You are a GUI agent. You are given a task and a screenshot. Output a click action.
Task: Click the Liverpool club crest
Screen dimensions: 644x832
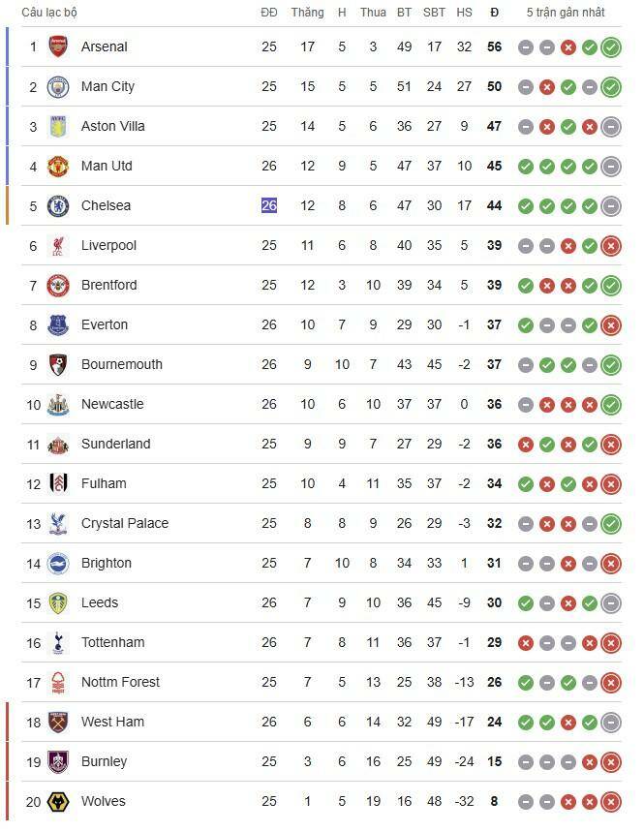59,245
